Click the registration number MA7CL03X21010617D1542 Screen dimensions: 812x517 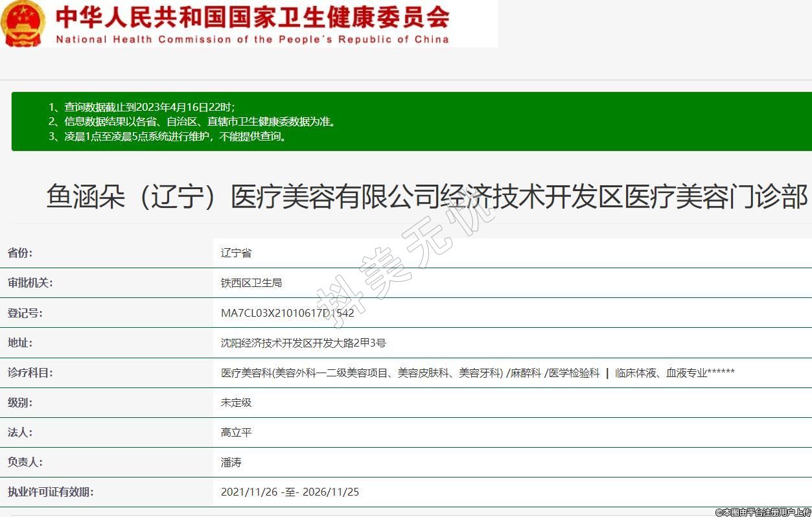pyautogui.click(x=287, y=313)
